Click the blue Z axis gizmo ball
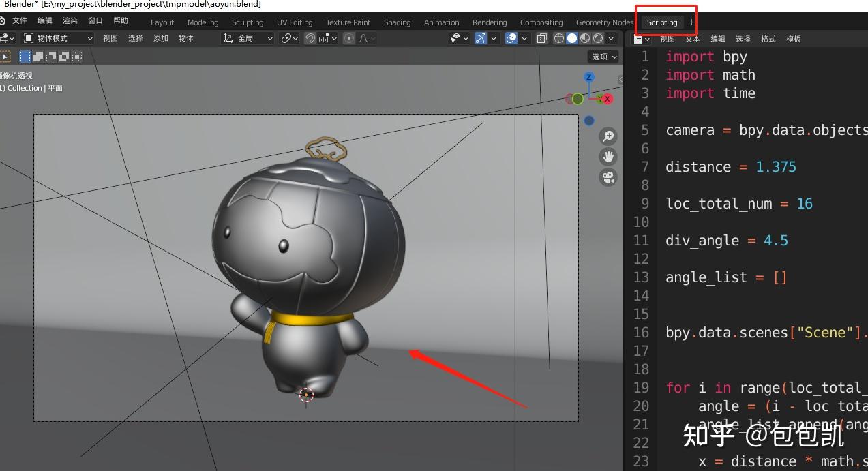868x471 pixels. (x=589, y=77)
